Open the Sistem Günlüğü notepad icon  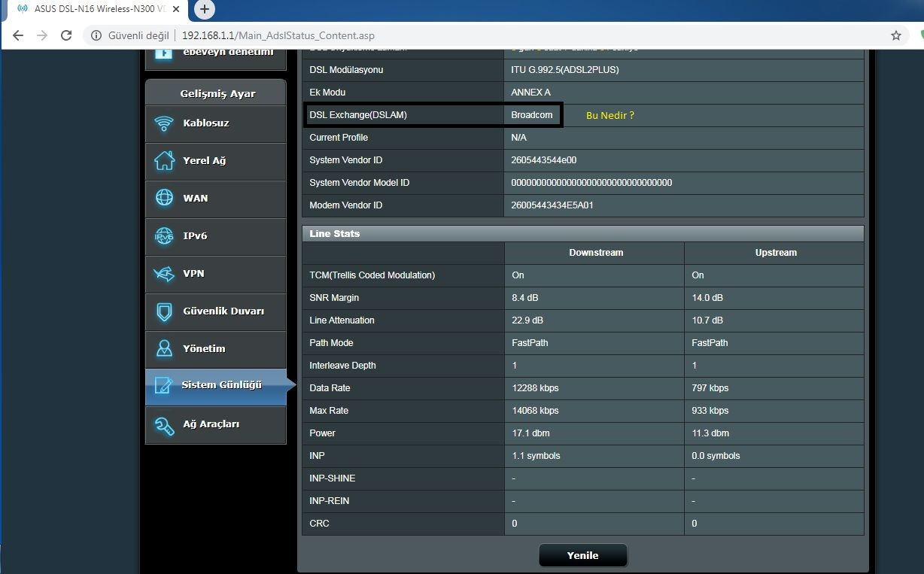tap(163, 385)
